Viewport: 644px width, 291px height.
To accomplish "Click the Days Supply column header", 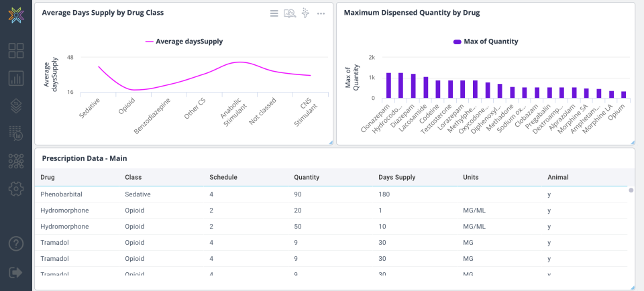I will click(396, 178).
